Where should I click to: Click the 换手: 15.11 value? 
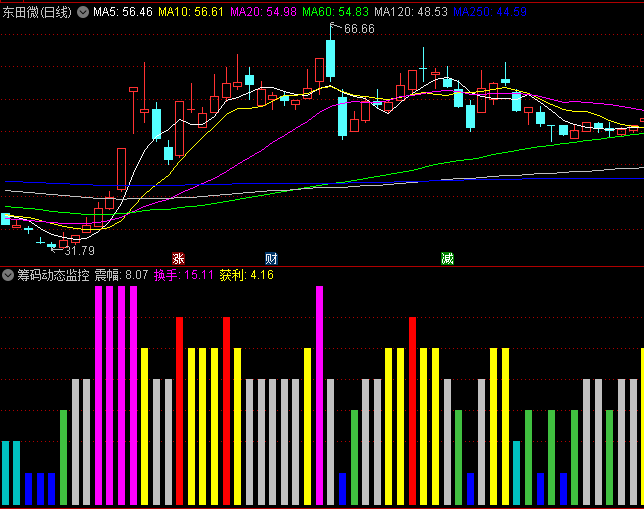(x=184, y=275)
